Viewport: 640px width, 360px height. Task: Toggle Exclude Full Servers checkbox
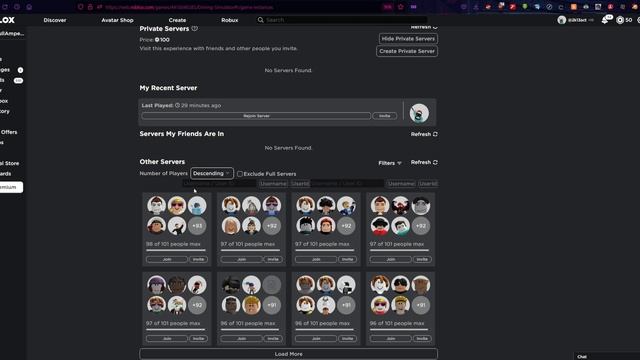coord(240,174)
